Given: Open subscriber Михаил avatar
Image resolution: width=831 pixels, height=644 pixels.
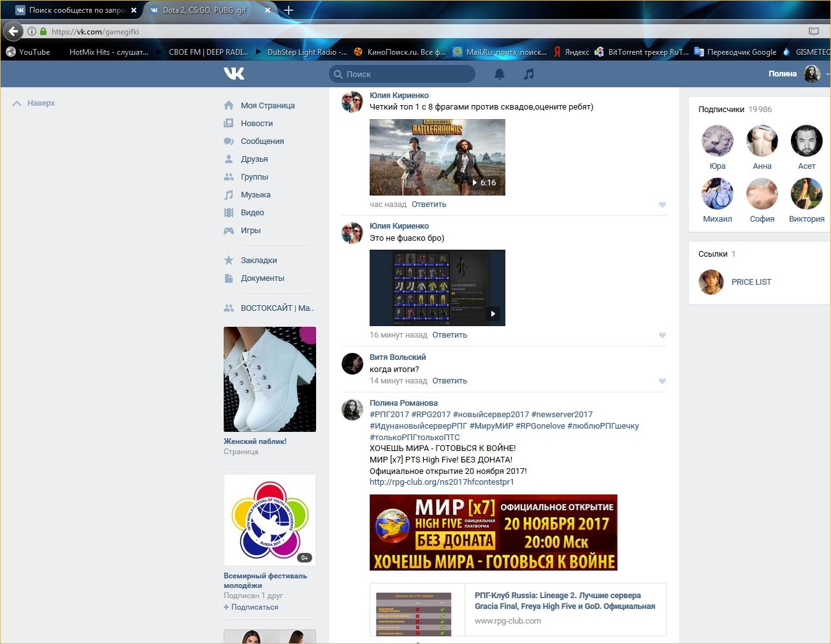Looking at the screenshot, I should point(718,194).
